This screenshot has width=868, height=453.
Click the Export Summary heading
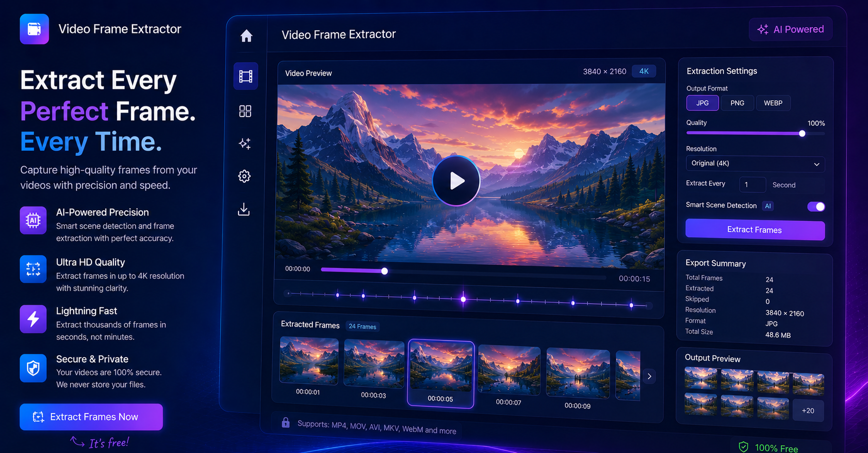[715, 263]
